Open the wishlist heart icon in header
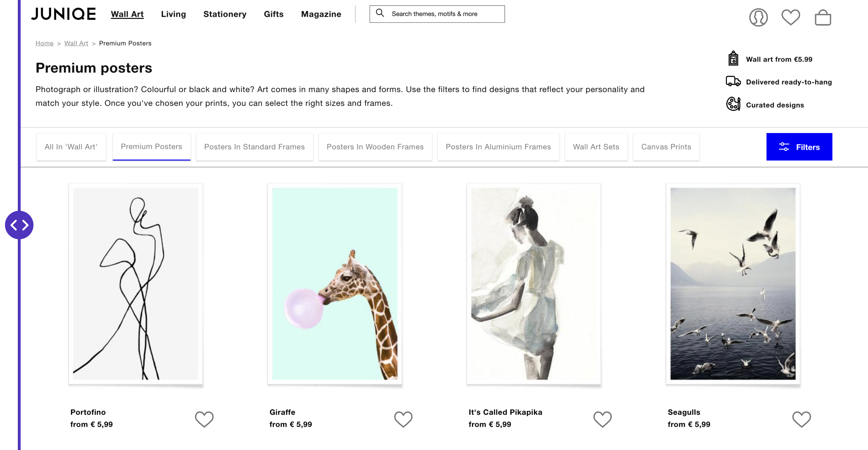 pos(790,17)
